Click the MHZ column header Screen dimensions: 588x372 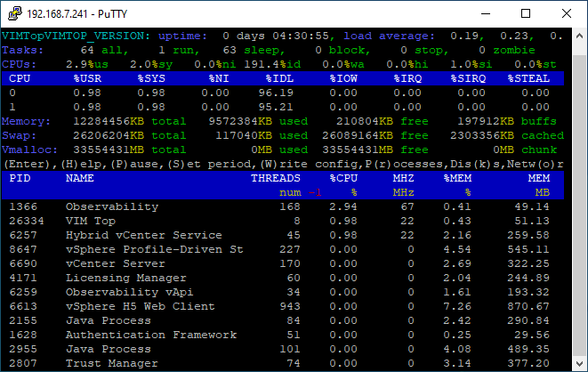[x=404, y=178]
